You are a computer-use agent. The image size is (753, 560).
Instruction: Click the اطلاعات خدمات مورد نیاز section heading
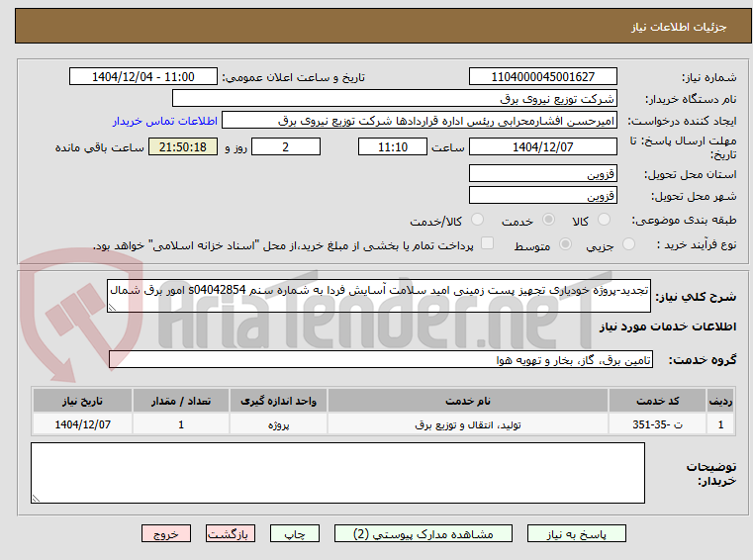click(668, 327)
